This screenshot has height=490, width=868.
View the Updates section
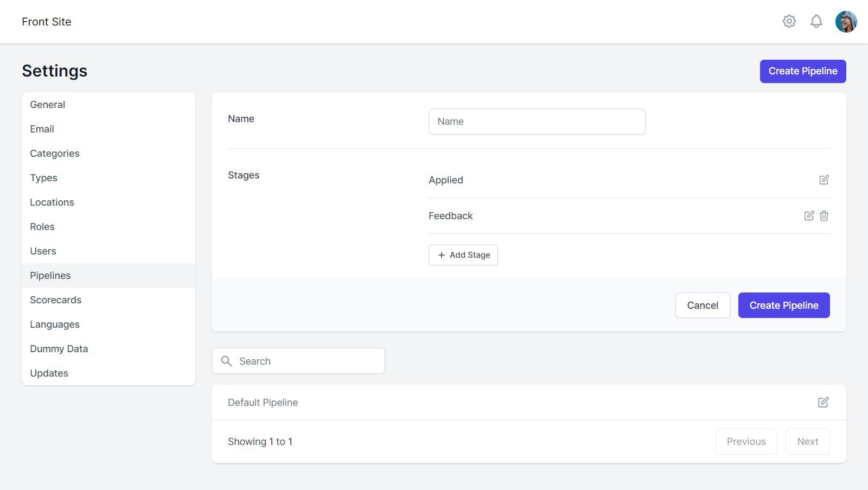coord(49,373)
